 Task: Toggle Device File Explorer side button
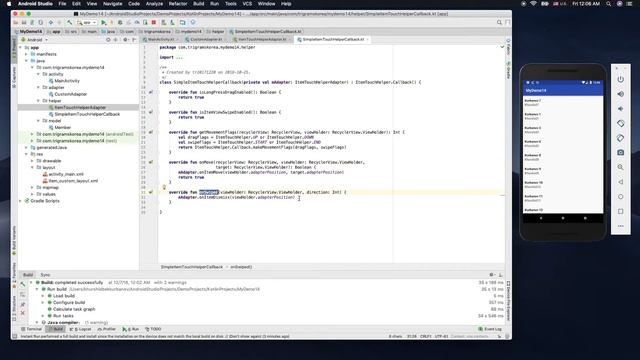[508, 300]
